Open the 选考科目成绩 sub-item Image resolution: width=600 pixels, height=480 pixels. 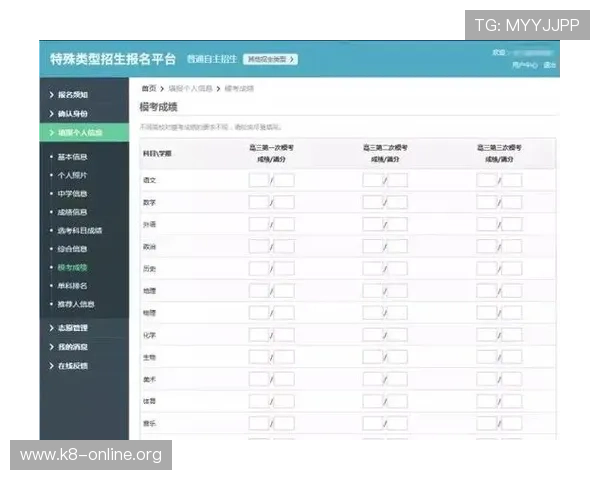pos(80,230)
